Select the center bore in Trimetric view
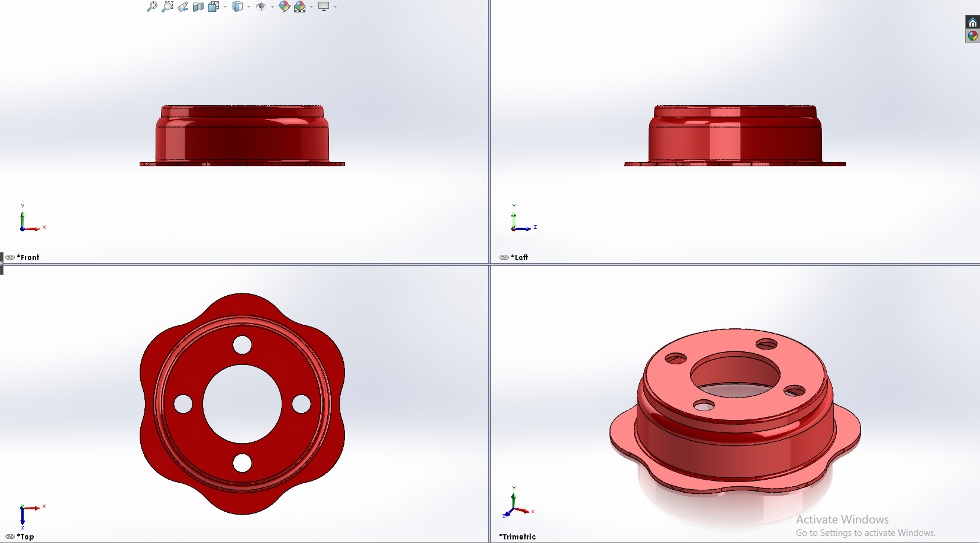Viewport: 980px width, 543px height. click(x=735, y=375)
